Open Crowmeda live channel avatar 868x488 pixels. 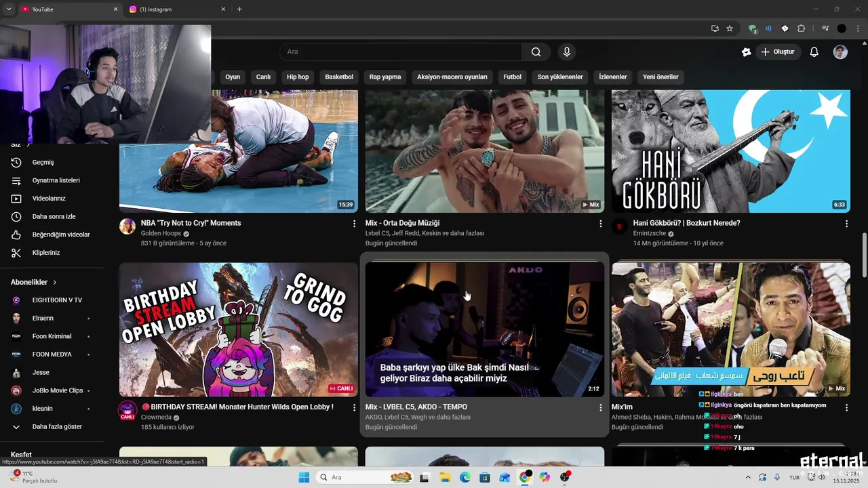[127, 410]
